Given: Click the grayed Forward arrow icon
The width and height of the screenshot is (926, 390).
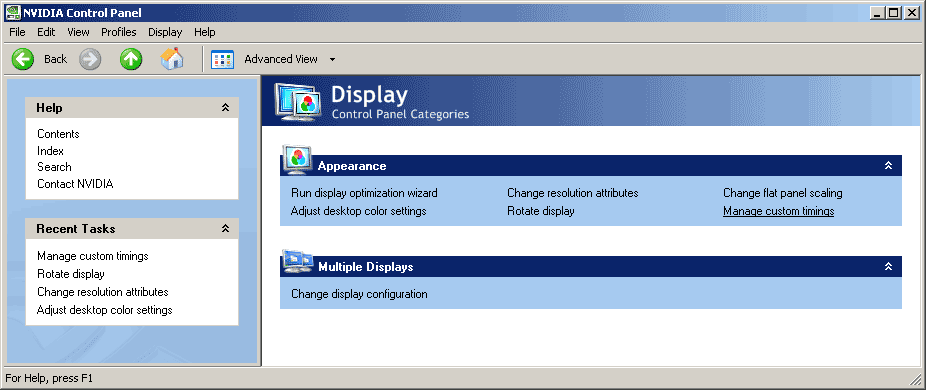Looking at the screenshot, I should (x=90, y=59).
